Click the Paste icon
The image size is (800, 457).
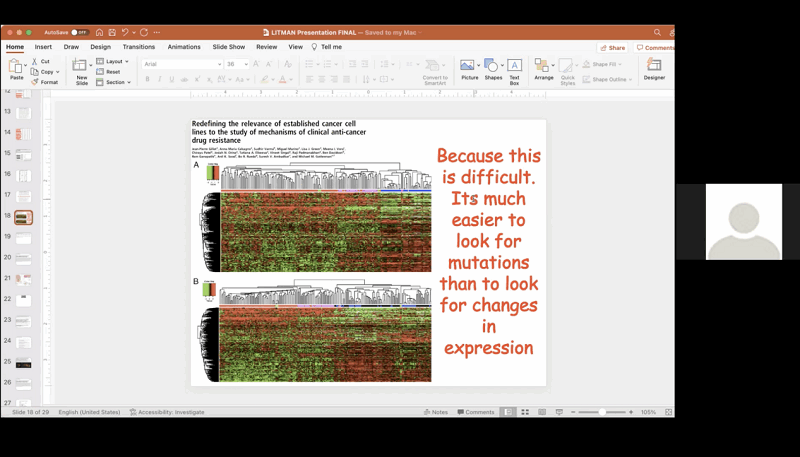pyautogui.click(x=16, y=66)
